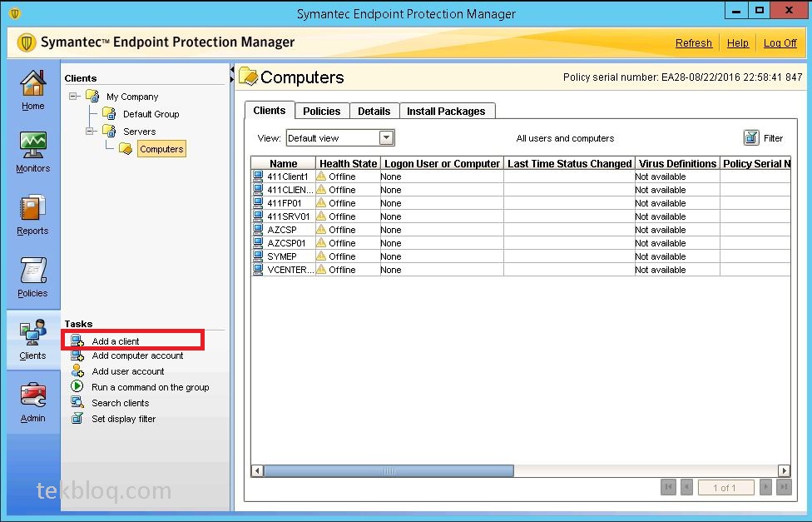The height and width of the screenshot is (522, 812).
Task: Collapse the Servers tree node
Action: (x=90, y=132)
